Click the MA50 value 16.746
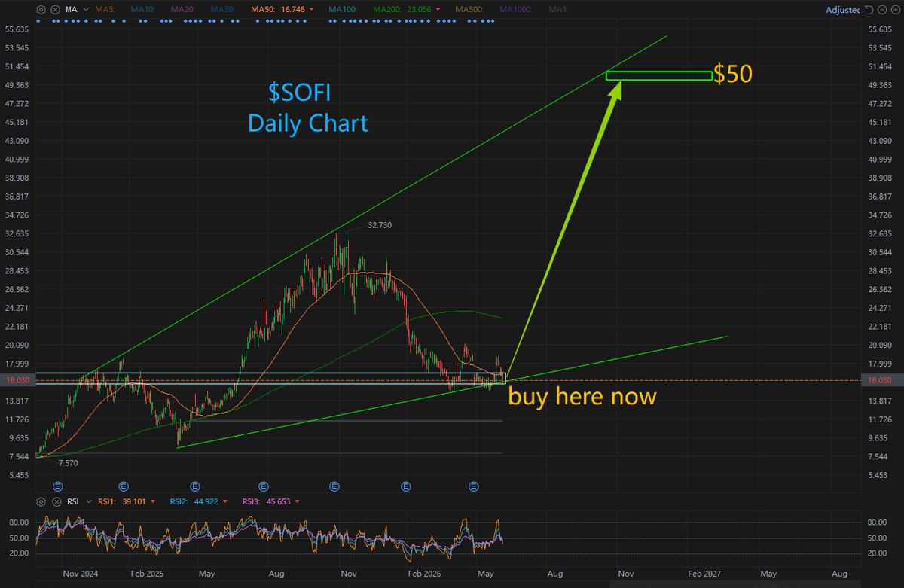The width and height of the screenshot is (904, 588). coord(292,10)
